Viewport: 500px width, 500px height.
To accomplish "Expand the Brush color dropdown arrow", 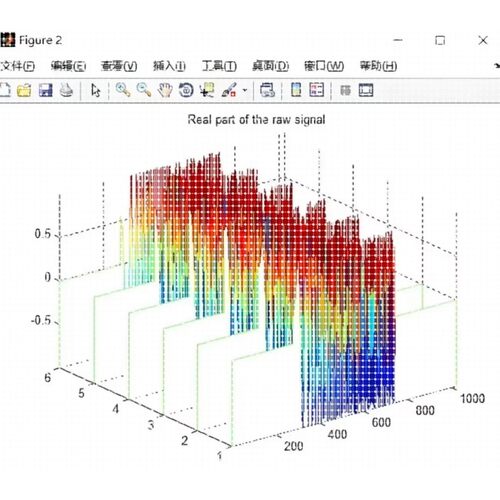I will pos(245,90).
